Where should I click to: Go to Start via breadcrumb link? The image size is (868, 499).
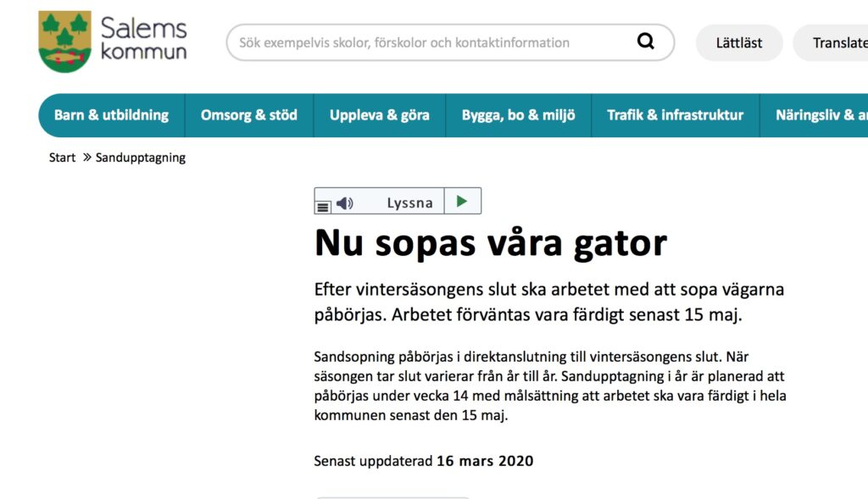[62, 158]
